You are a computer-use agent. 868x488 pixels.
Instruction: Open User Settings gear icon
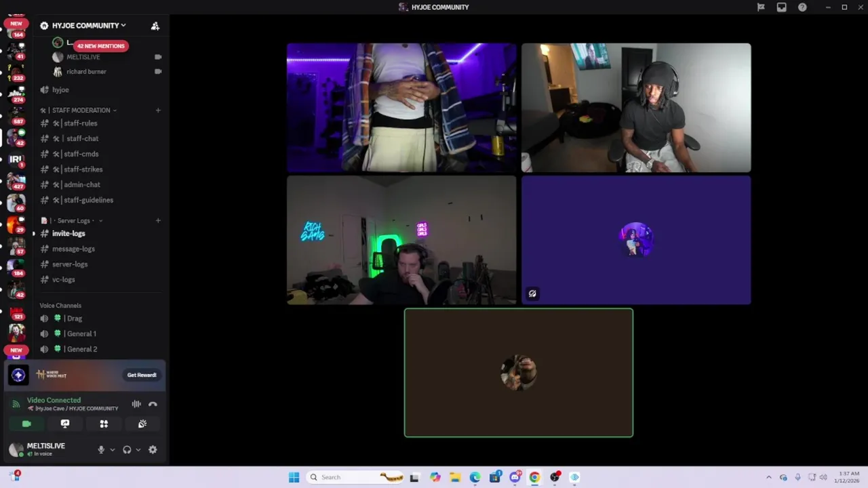153,449
